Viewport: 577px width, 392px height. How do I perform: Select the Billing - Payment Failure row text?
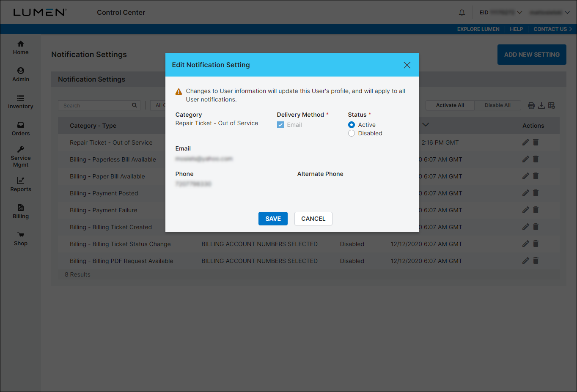(104, 210)
